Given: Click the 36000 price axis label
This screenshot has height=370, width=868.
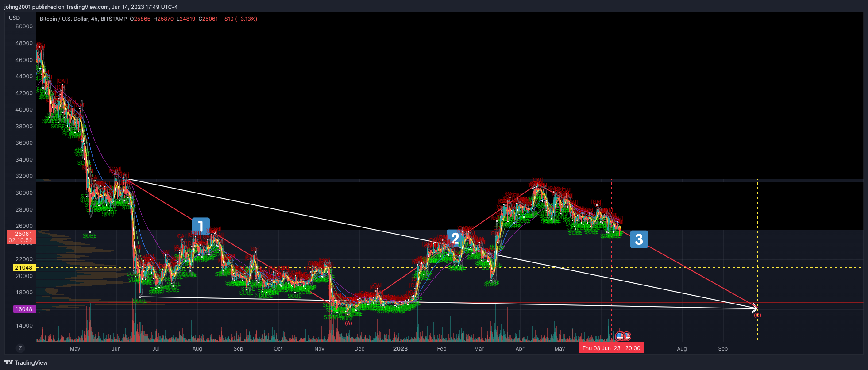Looking at the screenshot, I should (x=24, y=143).
